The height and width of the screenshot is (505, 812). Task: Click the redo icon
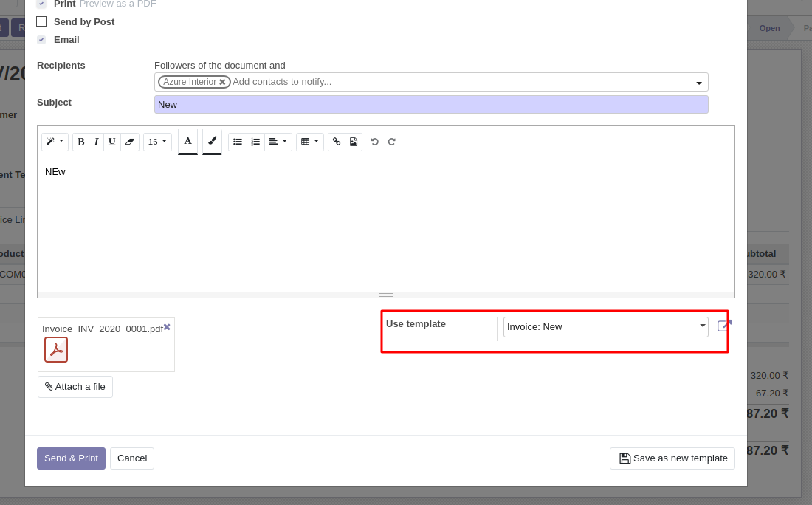[391, 142]
